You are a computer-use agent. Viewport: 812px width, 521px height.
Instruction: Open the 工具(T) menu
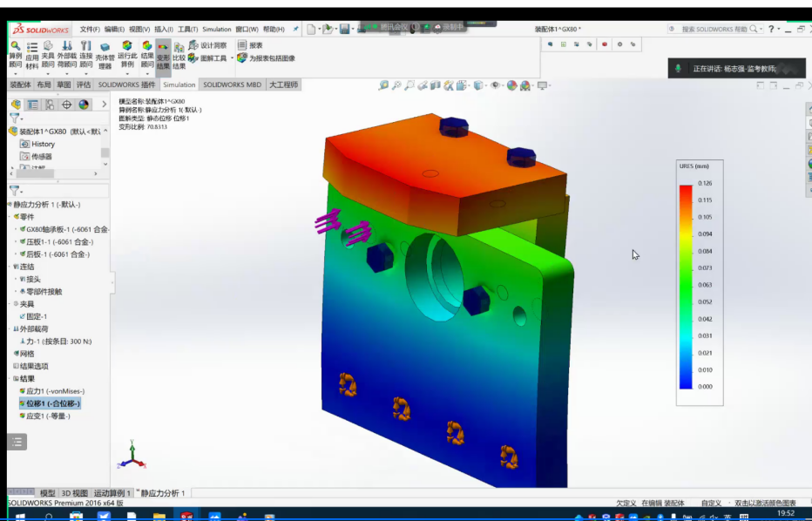tap(189, 29)
